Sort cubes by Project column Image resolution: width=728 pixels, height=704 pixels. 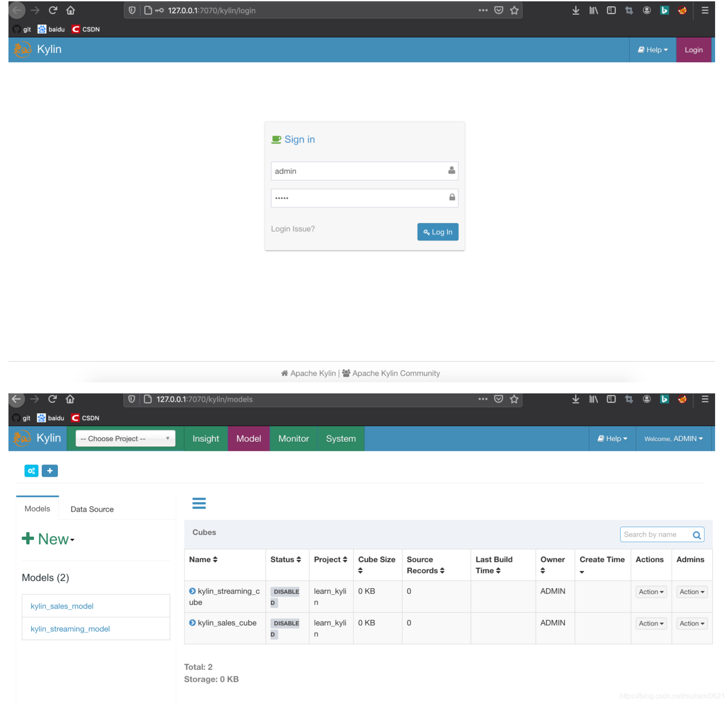(331, 559)
